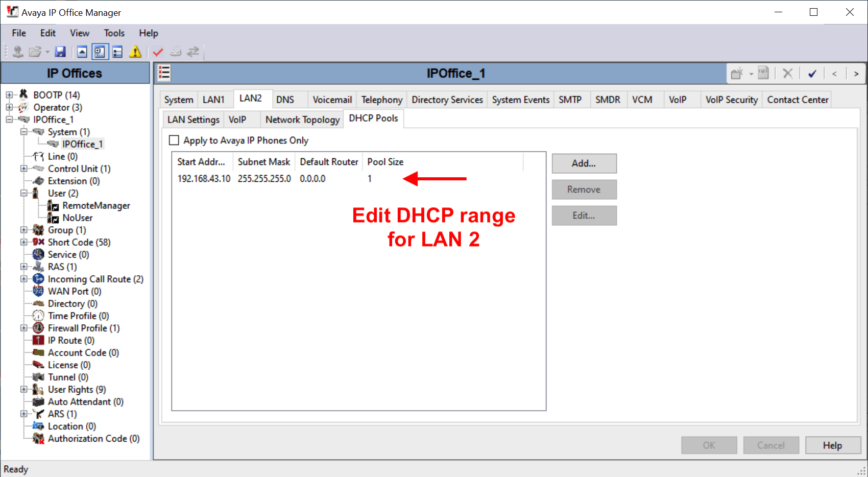
Task: Click the red check Validate Configuration icon
Action: [x=158, y=52]
